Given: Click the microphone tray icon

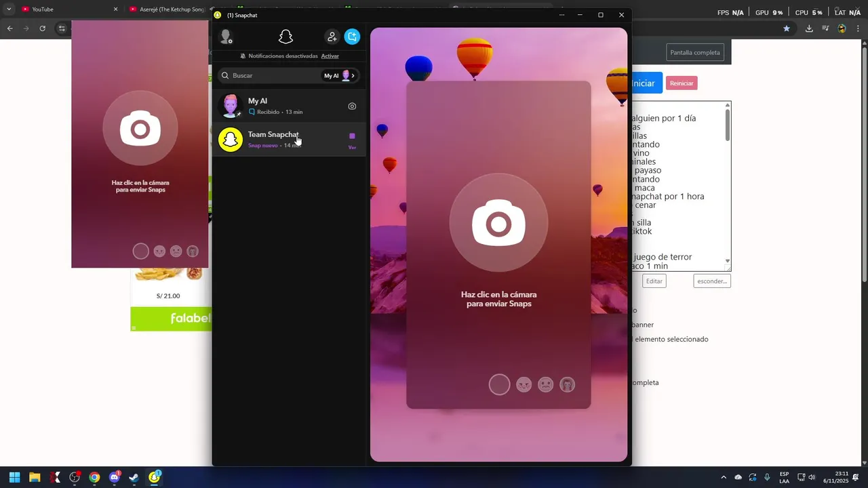Looking at the screenshot, I should point(767,477).
